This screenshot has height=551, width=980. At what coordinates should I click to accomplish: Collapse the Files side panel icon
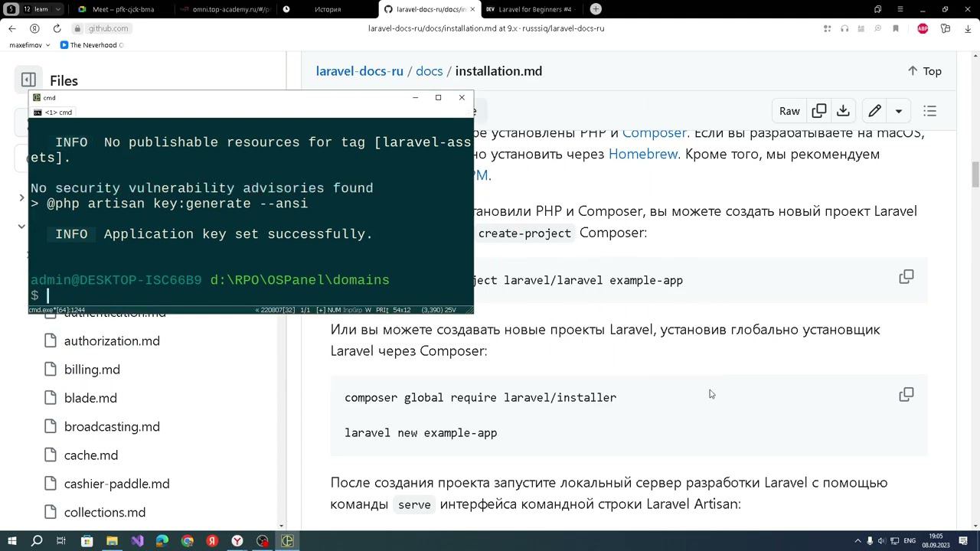(x=28, y=80)
